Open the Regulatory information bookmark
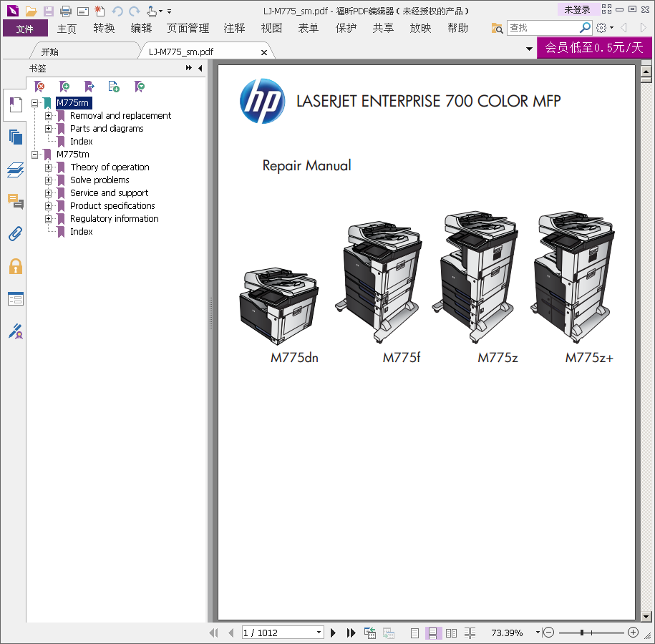Image resolution: width=655 pixels, height=644 pixels. 115,219
